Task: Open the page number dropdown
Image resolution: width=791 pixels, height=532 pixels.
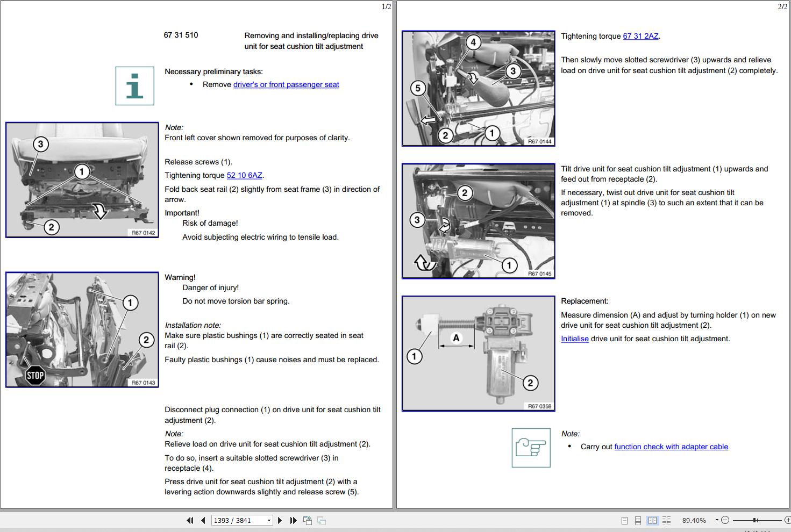Action: tap(269, 520)
